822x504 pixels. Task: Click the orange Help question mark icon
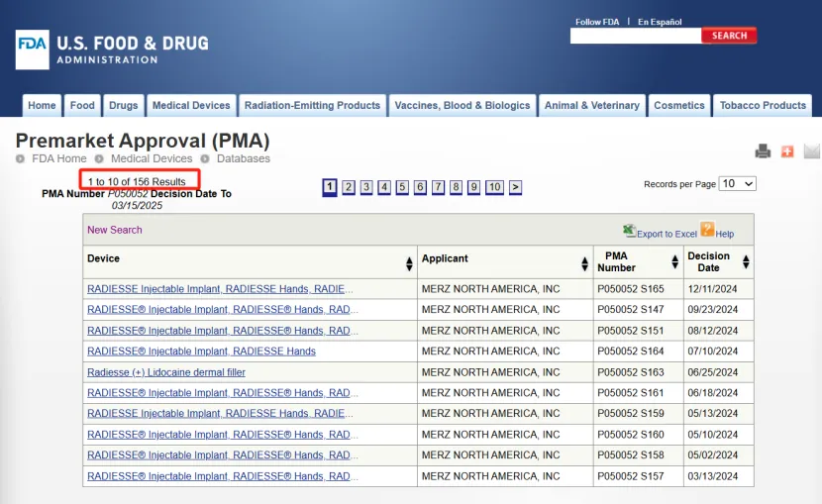point(707,229)
